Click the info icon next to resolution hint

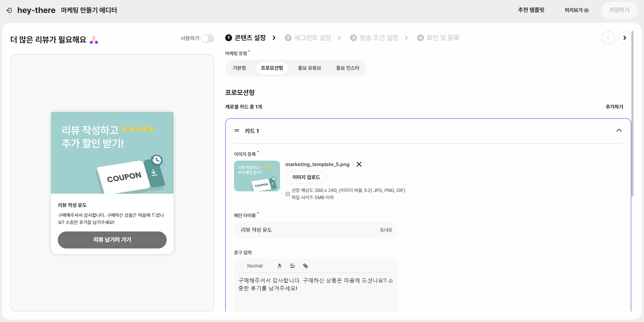[288, 194]
